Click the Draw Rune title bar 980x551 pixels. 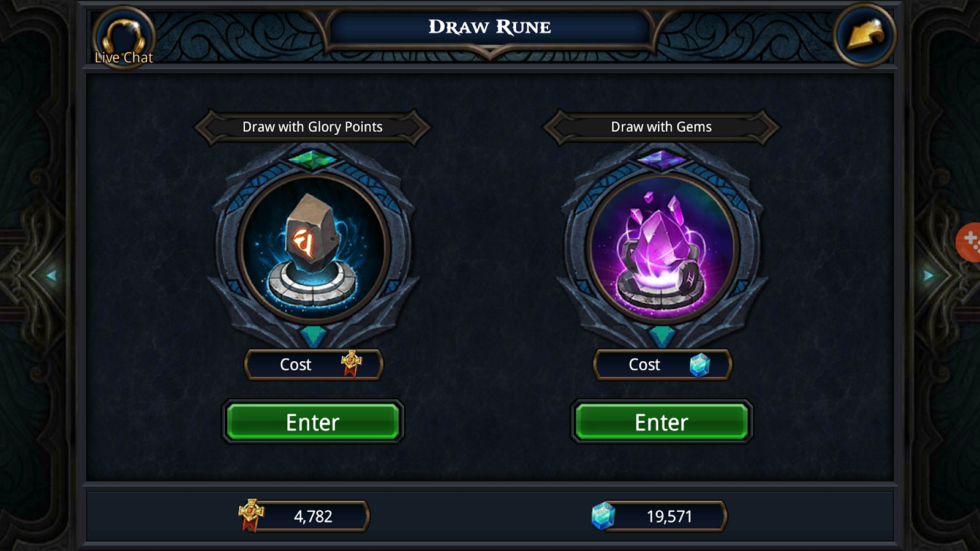(x=490, y=28)
